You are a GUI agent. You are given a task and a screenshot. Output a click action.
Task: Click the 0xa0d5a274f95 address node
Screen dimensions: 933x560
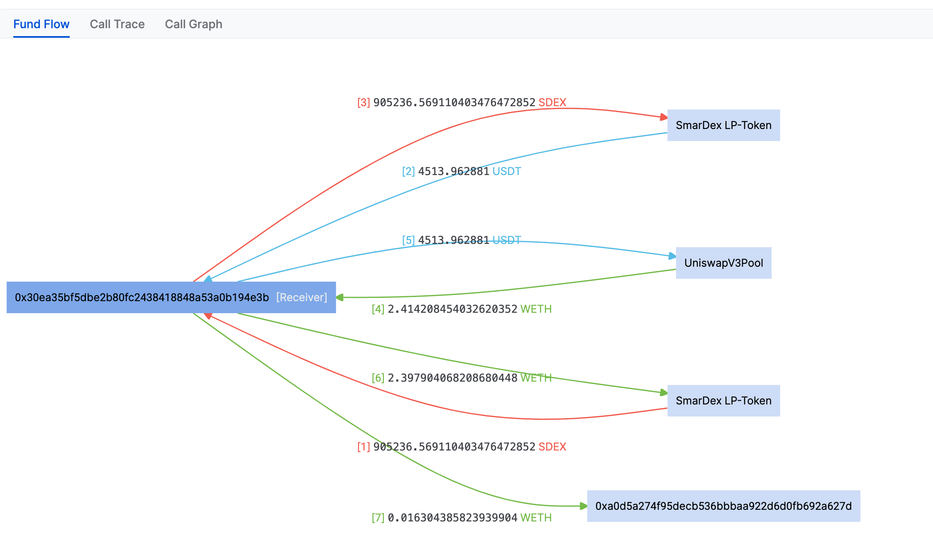point(723,506)
